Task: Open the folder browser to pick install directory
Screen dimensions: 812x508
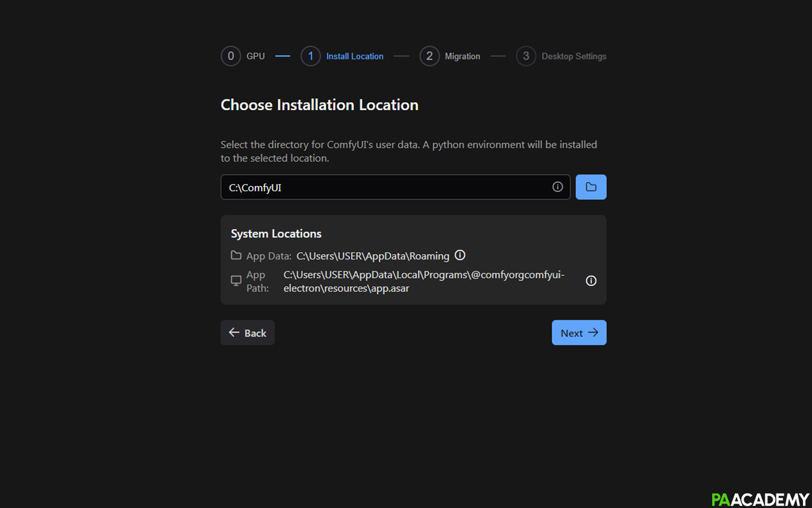Action: click(x=591, y=187)
